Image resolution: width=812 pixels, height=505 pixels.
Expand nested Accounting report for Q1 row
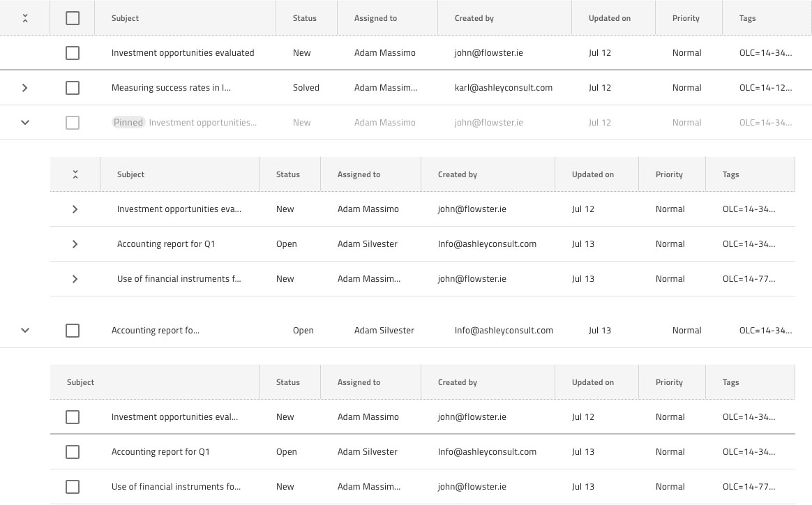tap(75, 244)
